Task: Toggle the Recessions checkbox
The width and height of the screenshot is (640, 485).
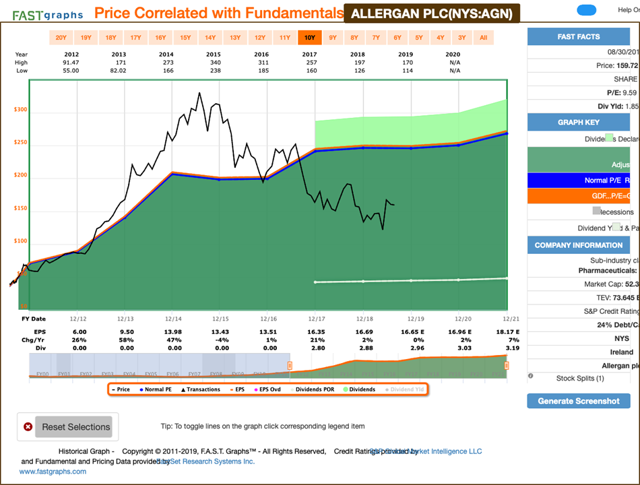Action: (597, 211)
